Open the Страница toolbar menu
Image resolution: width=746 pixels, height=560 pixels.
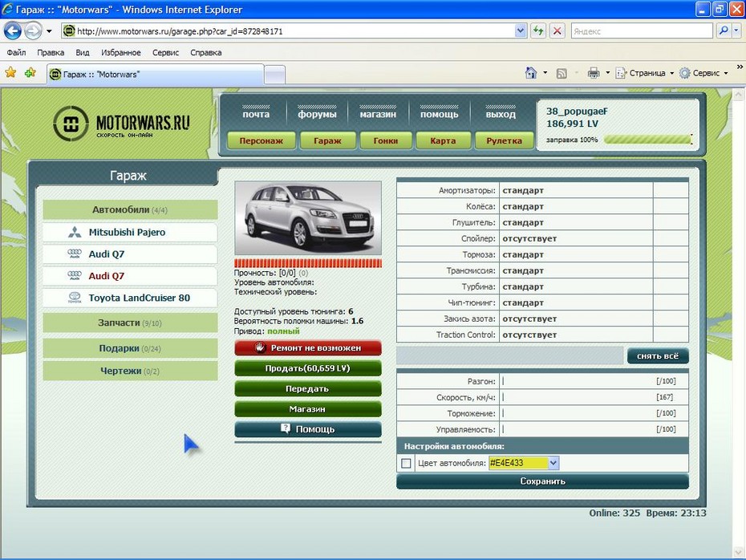(x=645, y=73)
